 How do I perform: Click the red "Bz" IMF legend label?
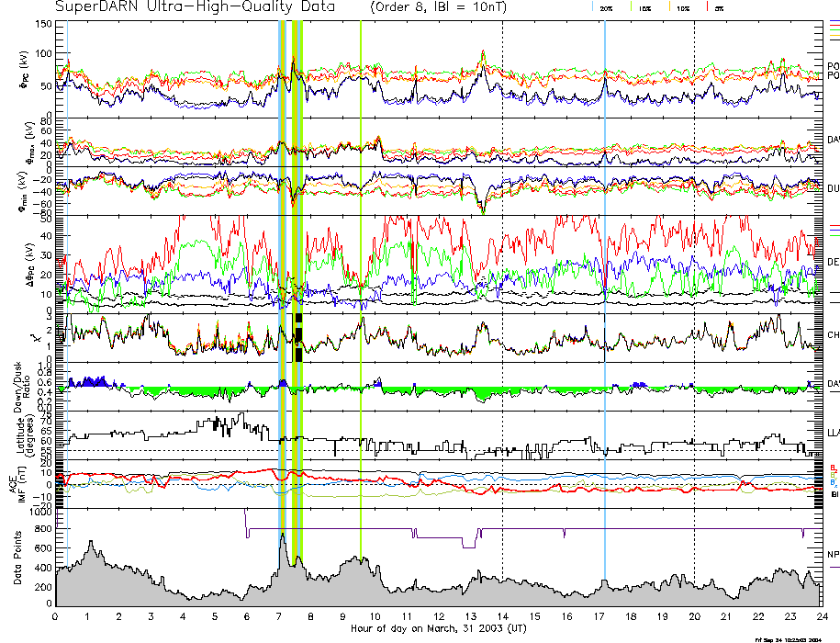pyautogui.click(x=834, y=468)
